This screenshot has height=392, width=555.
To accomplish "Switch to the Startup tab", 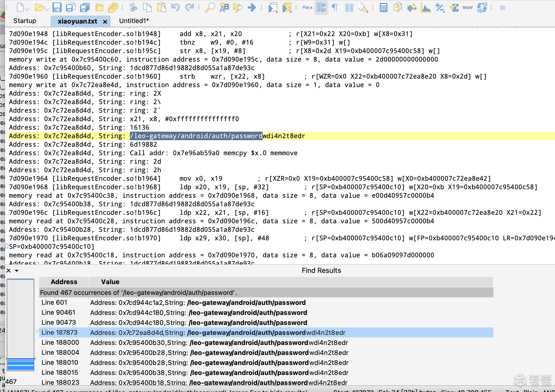I will 25,21.
